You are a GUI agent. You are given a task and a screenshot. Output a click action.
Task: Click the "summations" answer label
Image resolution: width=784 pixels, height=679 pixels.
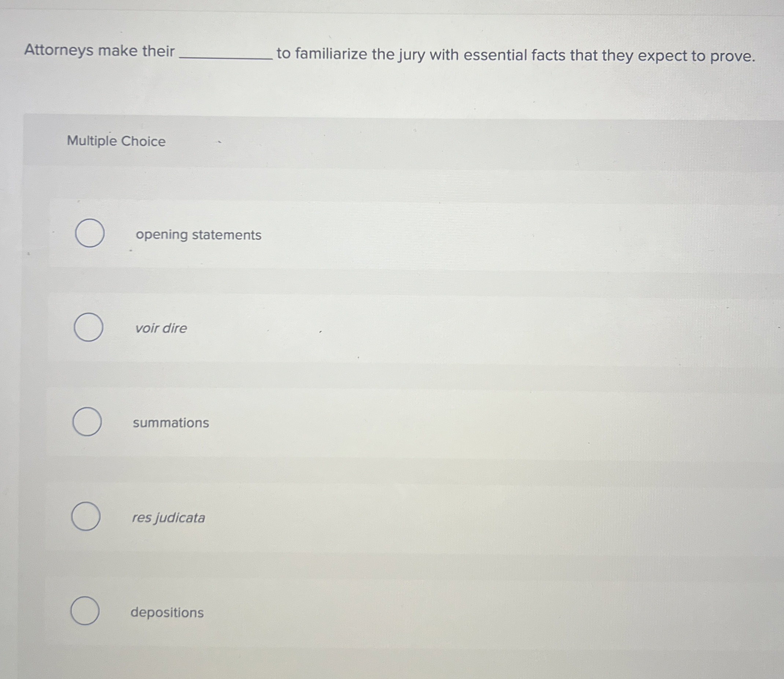click(x=171, y=423)
